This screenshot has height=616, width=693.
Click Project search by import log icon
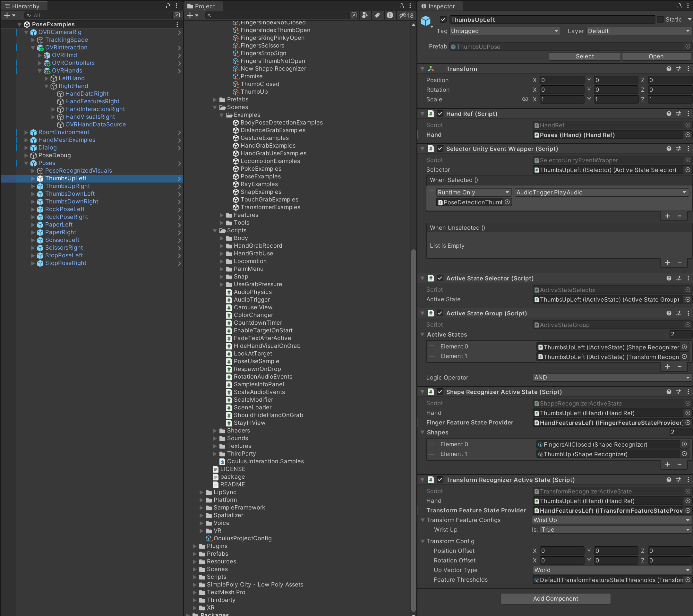point(390,15)
